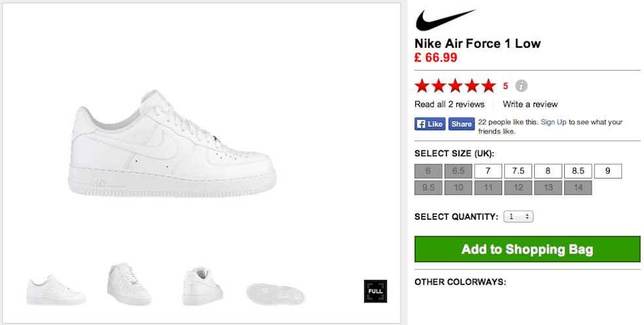Select the side view shoe thumbnail
Image resolution: width=644 pixels, height=325 pixels.
click(56, 290)
